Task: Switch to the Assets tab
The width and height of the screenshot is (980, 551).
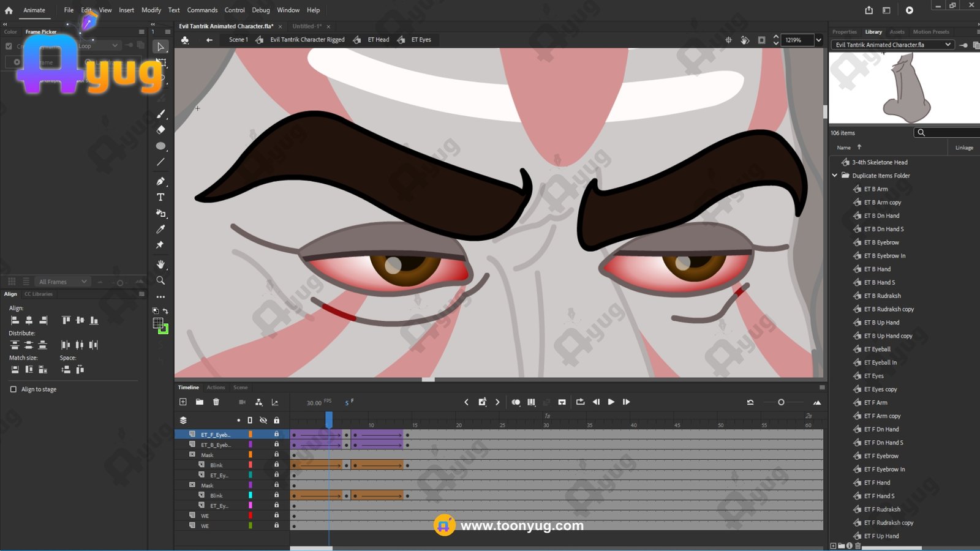Action: tap(897, 32)
